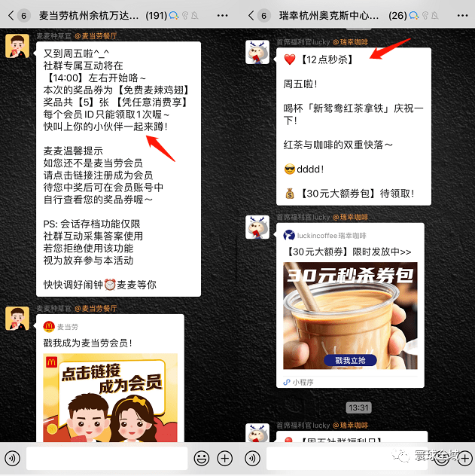The width and height of the screenshot is (475, 476).
Task: Open the 30元大额券 限时发放中 mini program card
Action: [x=350, y=305]
